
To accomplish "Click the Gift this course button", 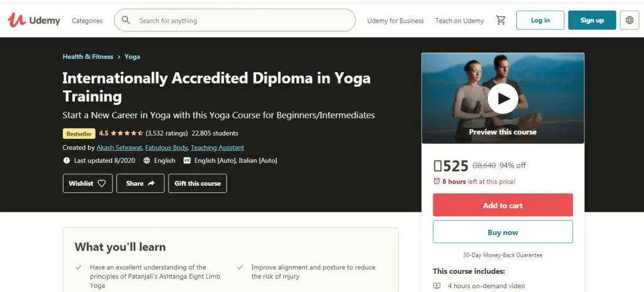I will click(x=197, y=183).
